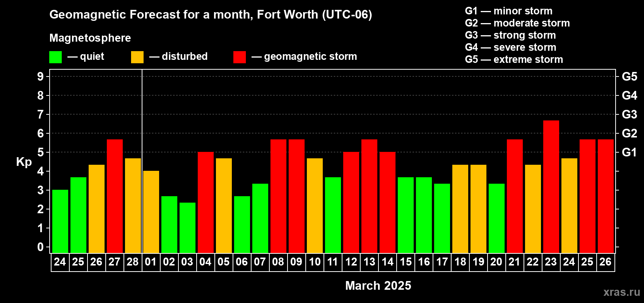
Task: Click the green quiet legend swatch
Action: [x=55, y=57]
